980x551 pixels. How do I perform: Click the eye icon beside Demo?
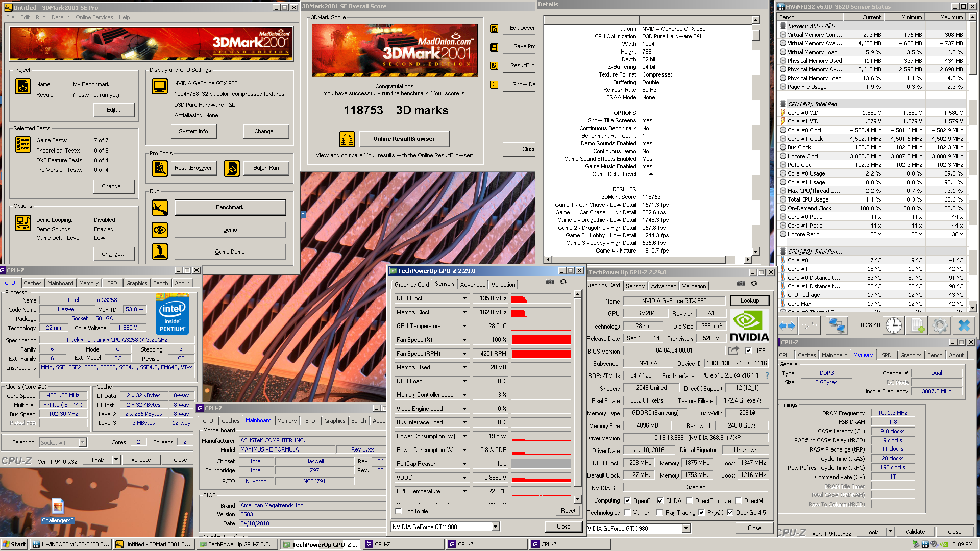tap(160, 230)
